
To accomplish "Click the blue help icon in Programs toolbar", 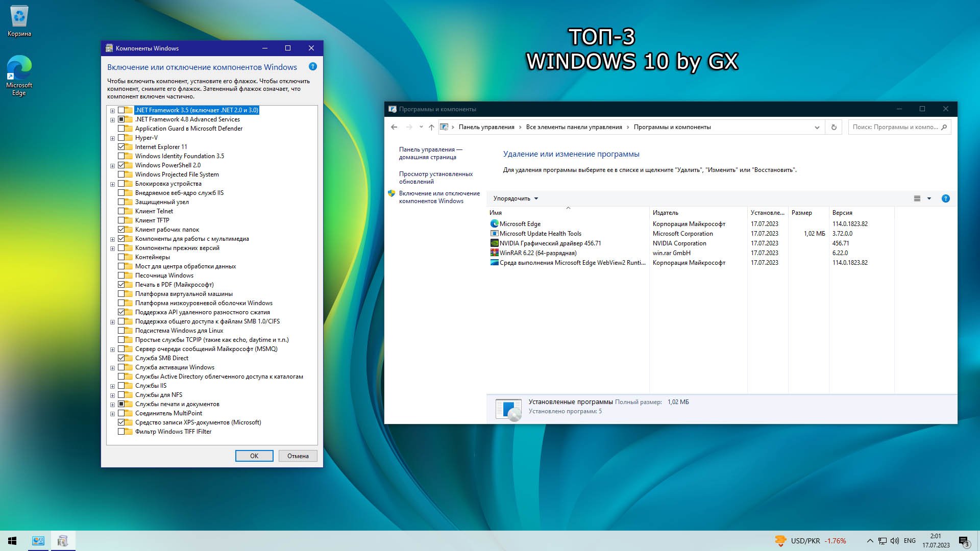I will pyautogui.click(x=945, y=198).
